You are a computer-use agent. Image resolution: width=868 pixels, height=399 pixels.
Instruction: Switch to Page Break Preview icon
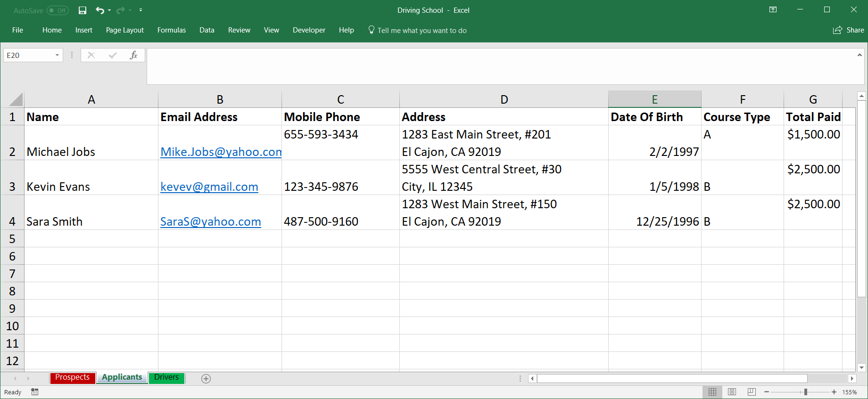(x=752, y=392)
